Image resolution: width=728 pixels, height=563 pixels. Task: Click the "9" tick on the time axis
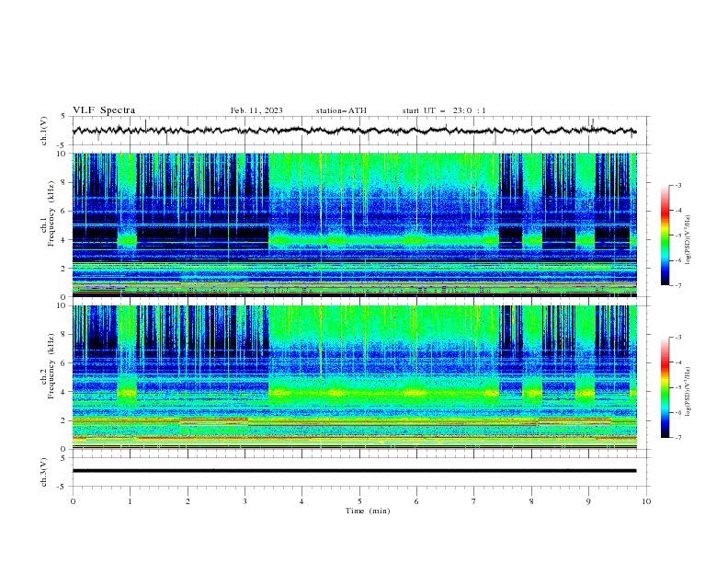pyautogui.click(x=588, y=501)
